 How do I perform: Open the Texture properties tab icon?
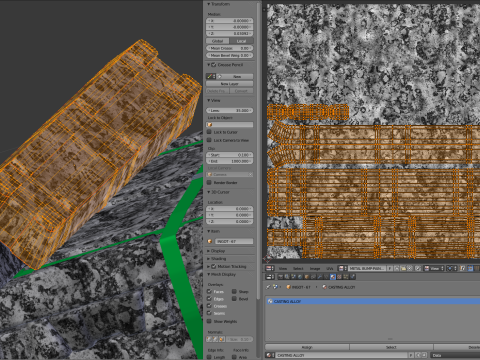coord(339,277)
